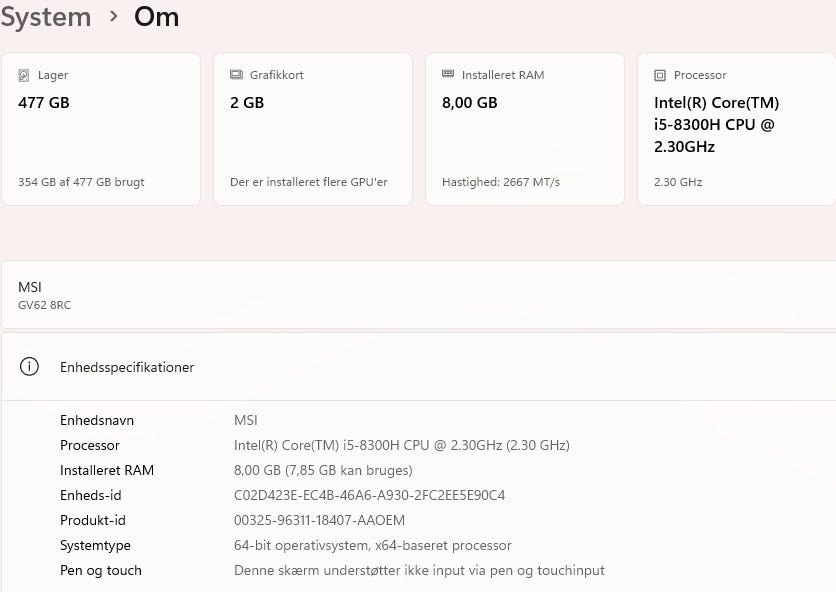Select the 2 GB Grafikkort card value
The width and height of the screenshot is (836, 592).
coord(247,102)
